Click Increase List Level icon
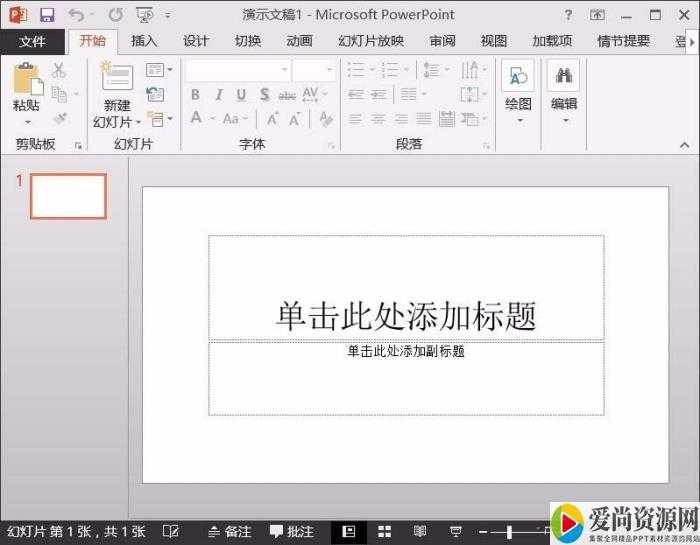 coord(379,95)
